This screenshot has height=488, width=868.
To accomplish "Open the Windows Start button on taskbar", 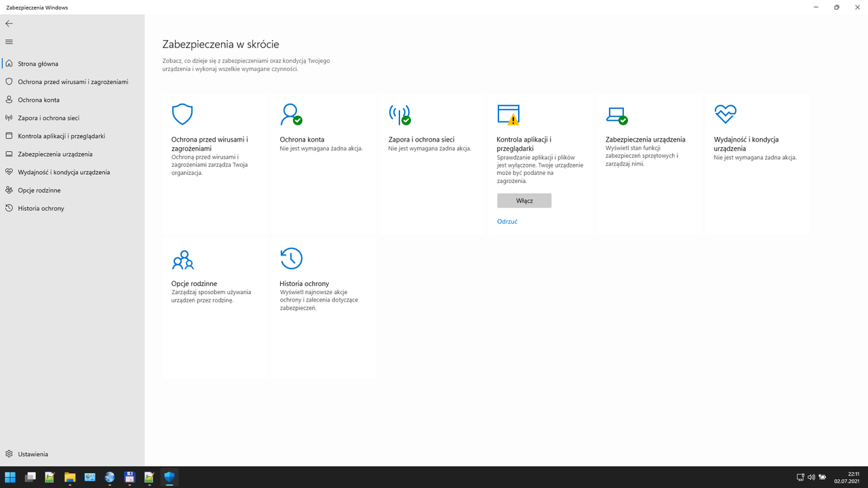I will click(x=10, y=478).
